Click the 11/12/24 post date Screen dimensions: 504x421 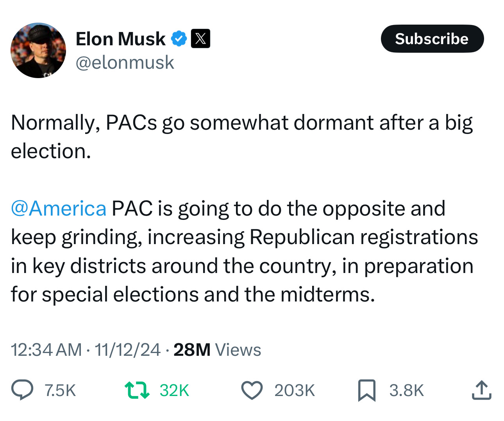pyautogui.click(x=127, y=350)
